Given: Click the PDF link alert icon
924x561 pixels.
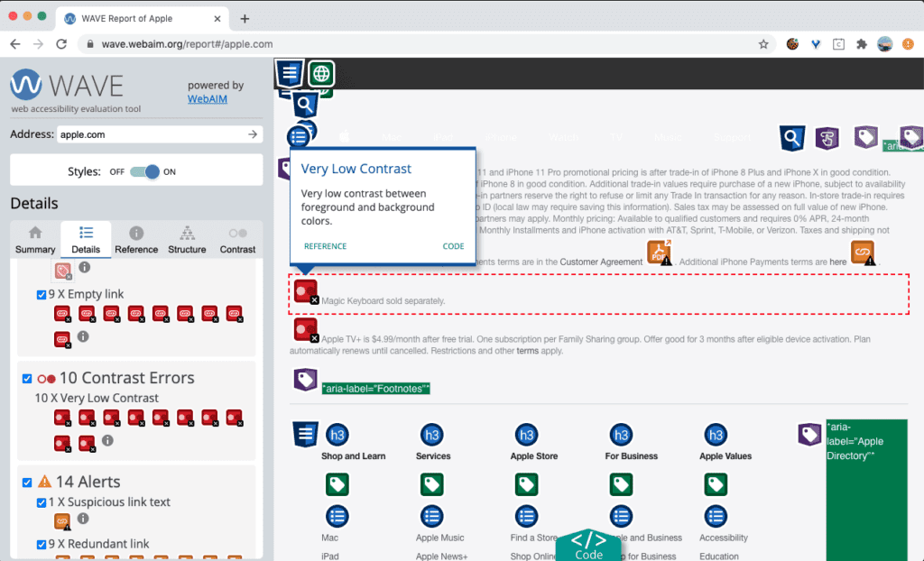Looking at the screenshot, I should click(x=660, y=253).
